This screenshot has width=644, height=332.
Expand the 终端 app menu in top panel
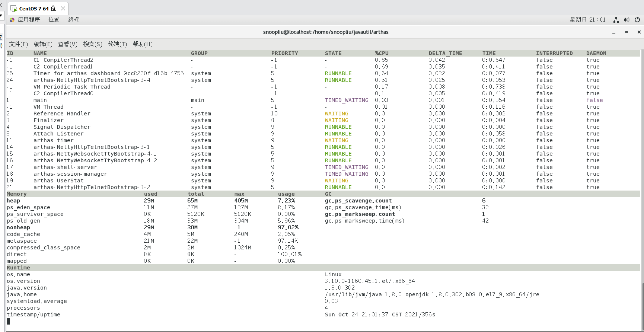[74, 20]
